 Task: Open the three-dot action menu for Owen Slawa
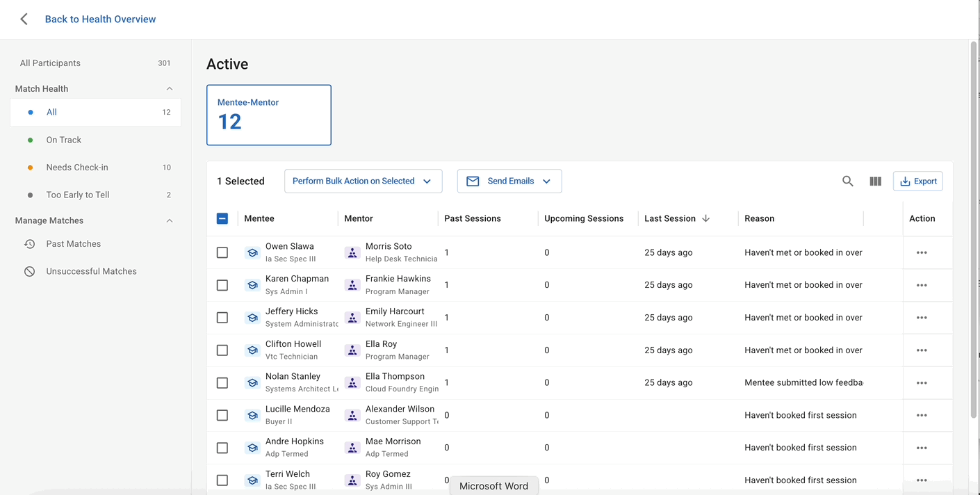(x=922, y=253)
